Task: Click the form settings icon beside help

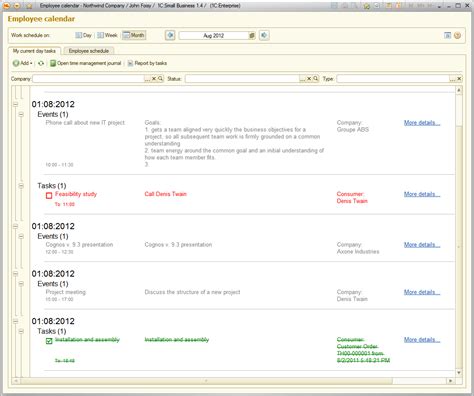Action: click(448, 35)
